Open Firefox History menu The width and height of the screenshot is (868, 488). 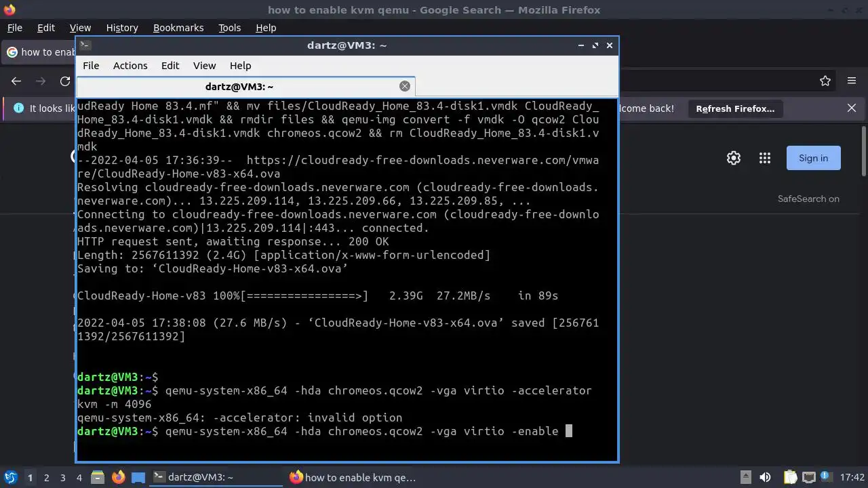click(122, 28)
